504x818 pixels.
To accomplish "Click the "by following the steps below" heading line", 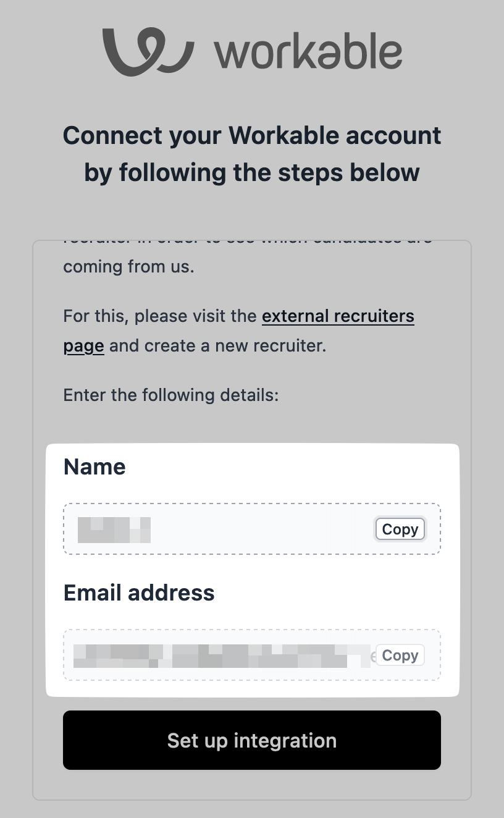I will click(x=252, y=172).
